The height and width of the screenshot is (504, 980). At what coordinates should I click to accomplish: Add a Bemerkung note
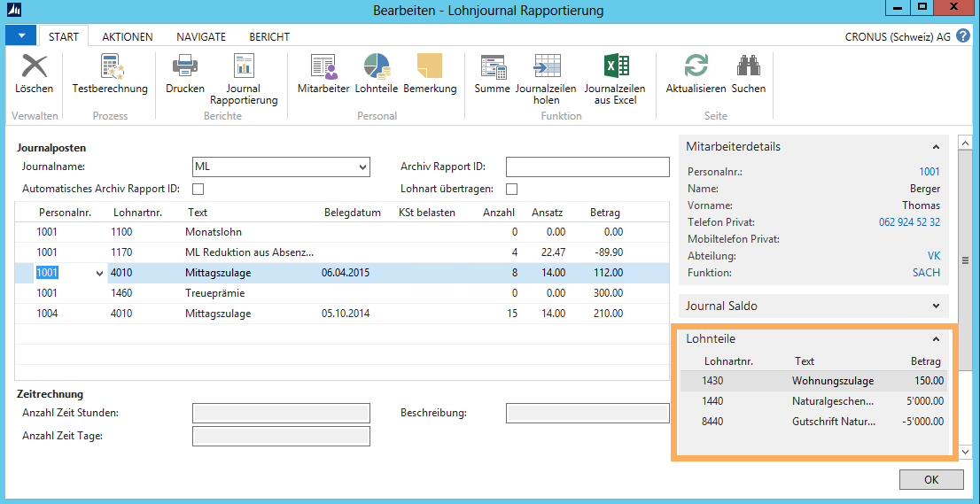pyautogui.click(x=430, y=67)
